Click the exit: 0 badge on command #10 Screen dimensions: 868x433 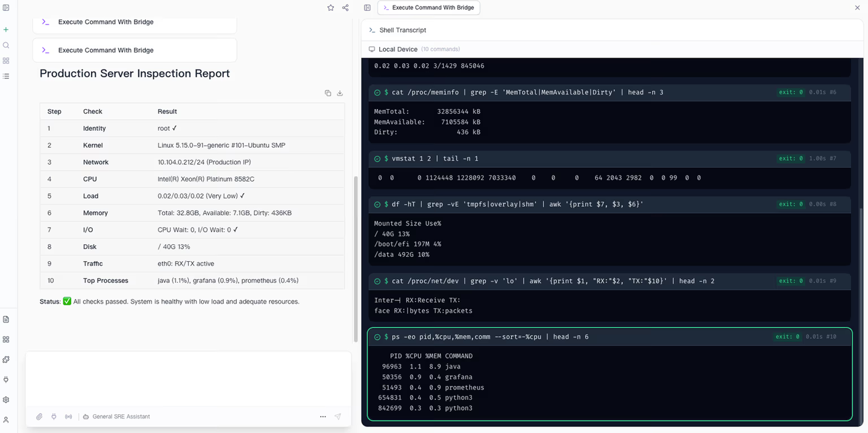point(788,337)
